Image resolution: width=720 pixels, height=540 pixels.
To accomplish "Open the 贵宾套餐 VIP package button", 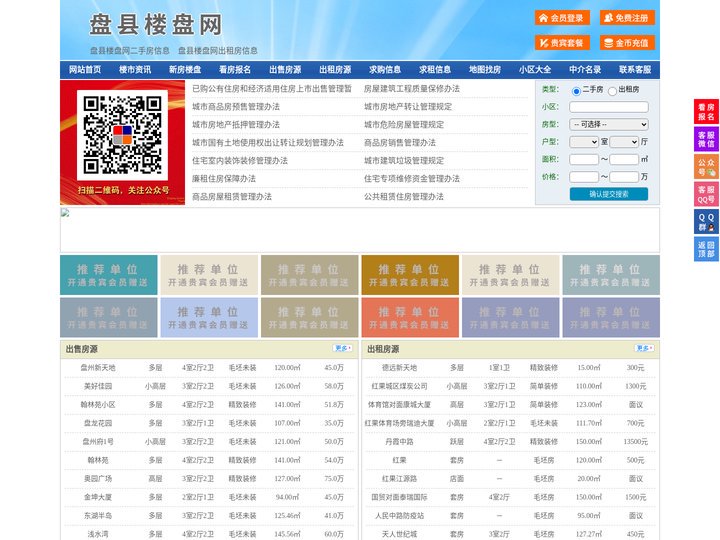I will pos(562,43).
